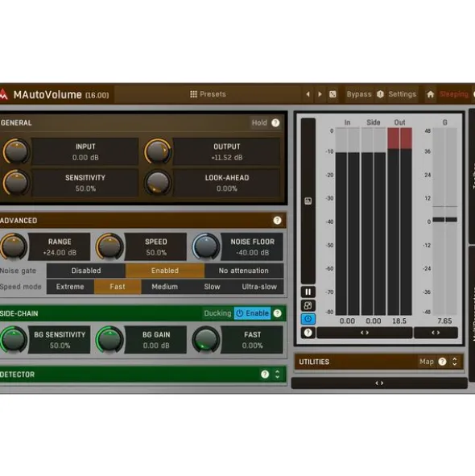Click the gain meter 7.65 value
475x476 pixels.
[444, 321]
